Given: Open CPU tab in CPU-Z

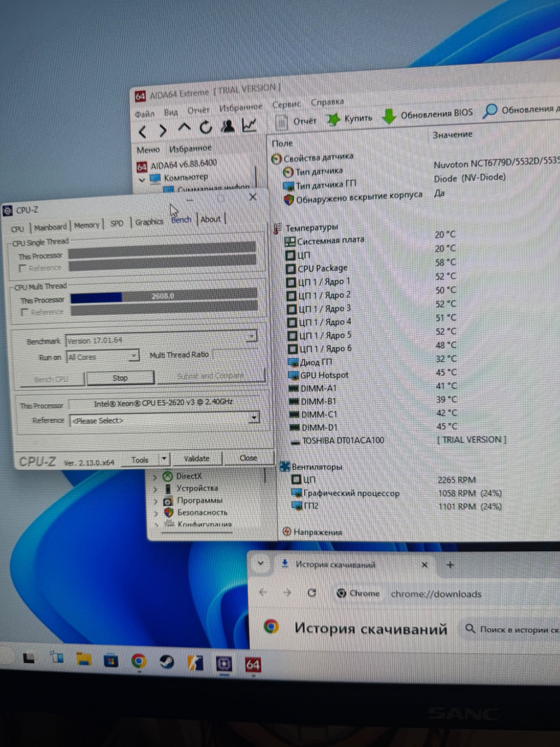Looking at the screenshot, I should (x=18, y=229).
